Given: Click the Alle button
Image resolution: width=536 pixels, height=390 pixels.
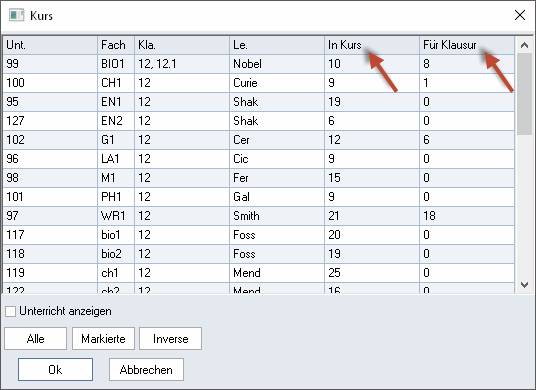Looking at the screenshot, I should (x=36, y=339).
